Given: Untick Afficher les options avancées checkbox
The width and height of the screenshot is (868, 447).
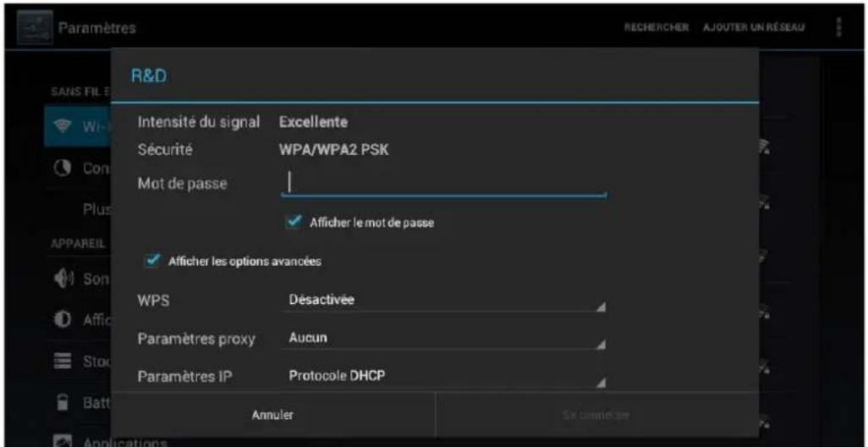Looking at the screenshot, I should tap(153, 261).
